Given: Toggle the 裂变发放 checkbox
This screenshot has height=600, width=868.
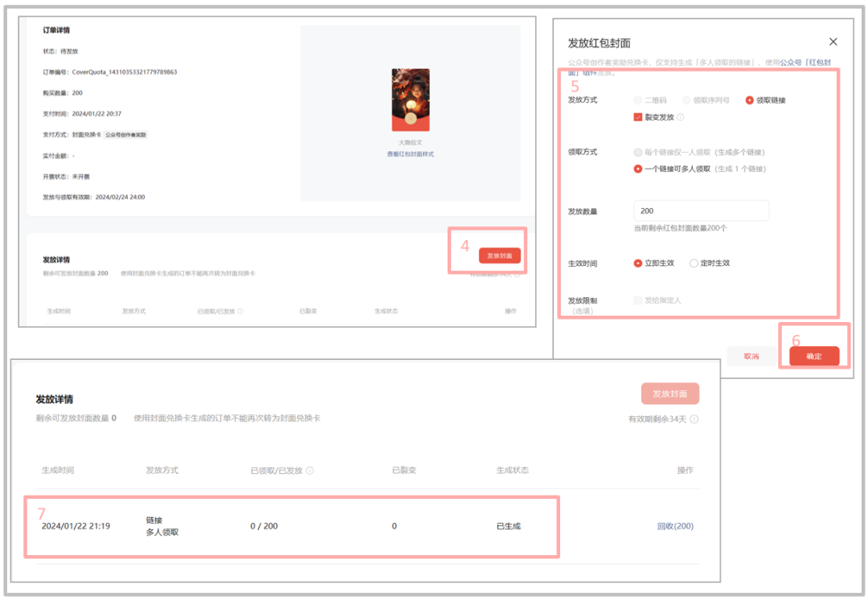Looking at the screenshot, I should (x=638, y=117).
